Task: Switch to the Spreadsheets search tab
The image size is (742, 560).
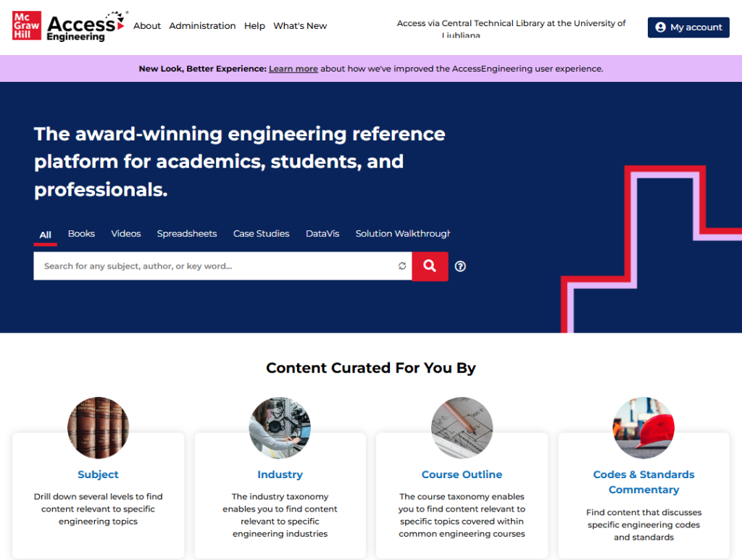Action: (x=187, y=234)
